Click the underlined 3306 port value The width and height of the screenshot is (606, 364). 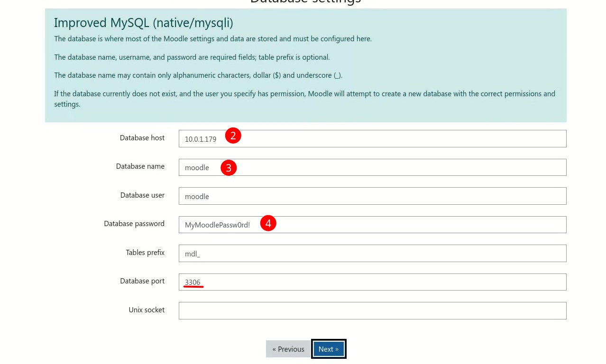tap(193, 282)
